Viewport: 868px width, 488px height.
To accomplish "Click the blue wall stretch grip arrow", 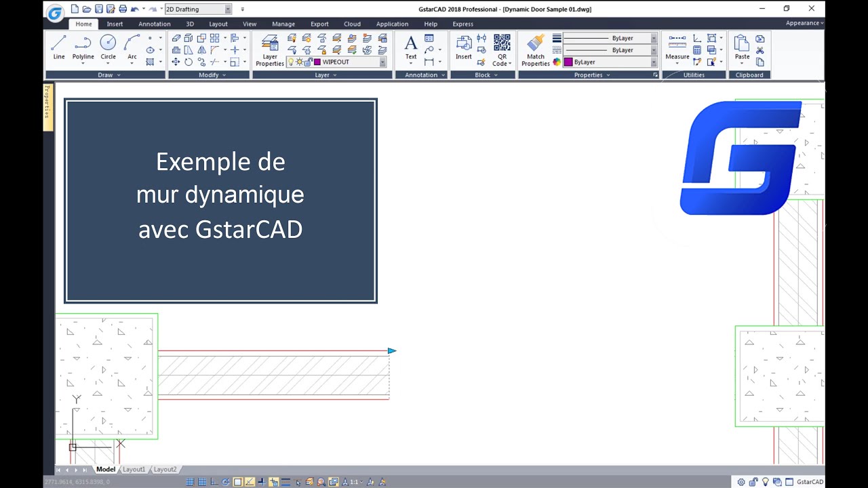I will pyautogui.click(x=392, y=350).
